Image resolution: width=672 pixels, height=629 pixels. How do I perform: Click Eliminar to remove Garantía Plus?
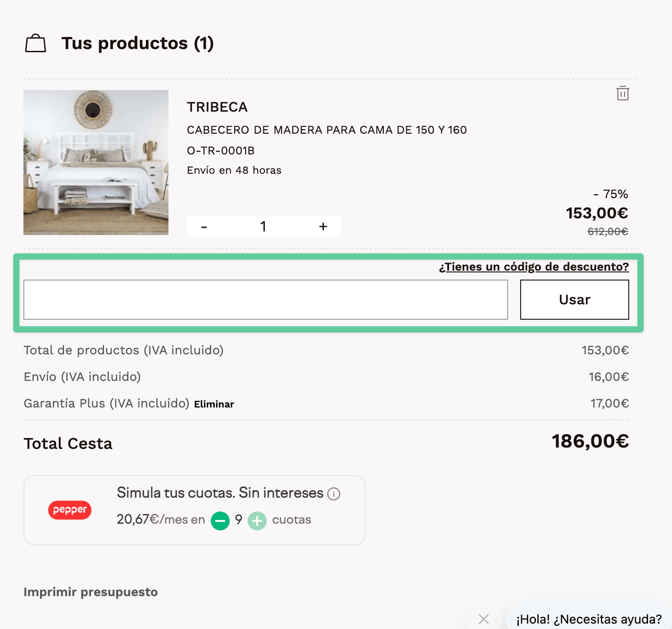point(214,404)
